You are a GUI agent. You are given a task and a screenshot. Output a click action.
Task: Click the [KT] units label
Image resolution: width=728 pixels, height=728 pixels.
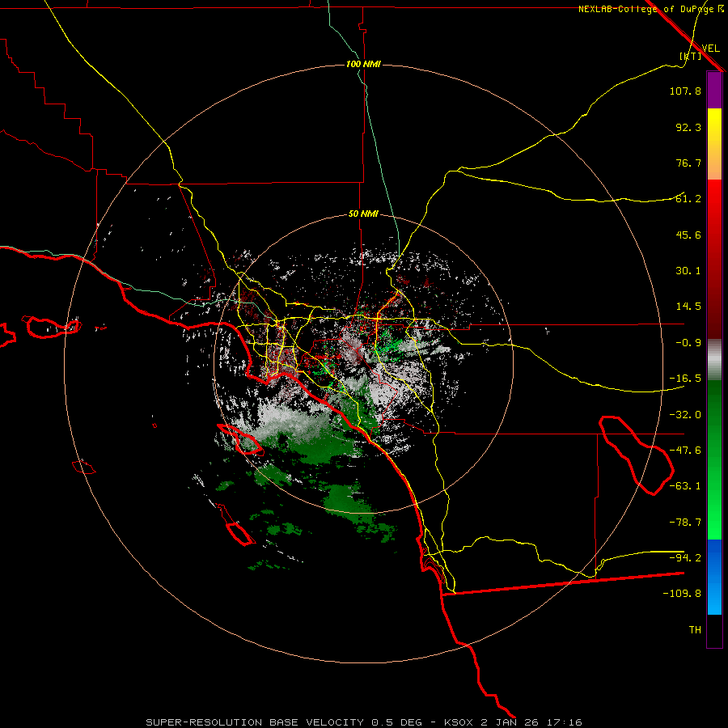690,56
